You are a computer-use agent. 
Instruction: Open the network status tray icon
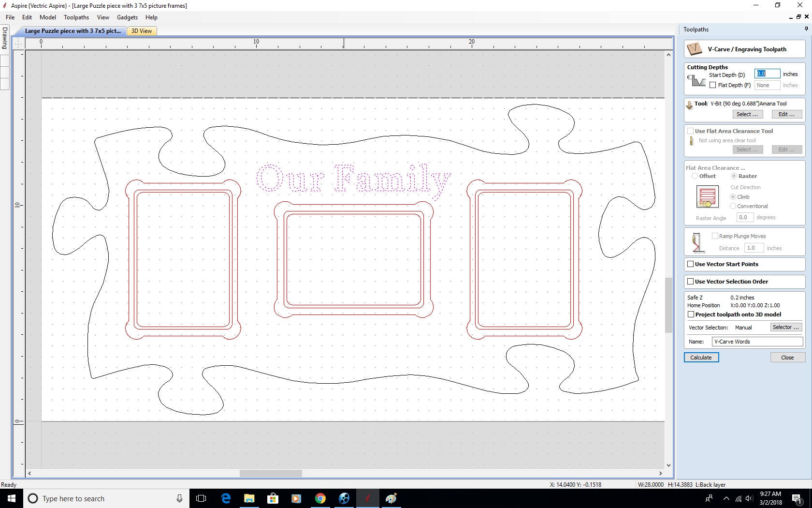coord(738,499)
